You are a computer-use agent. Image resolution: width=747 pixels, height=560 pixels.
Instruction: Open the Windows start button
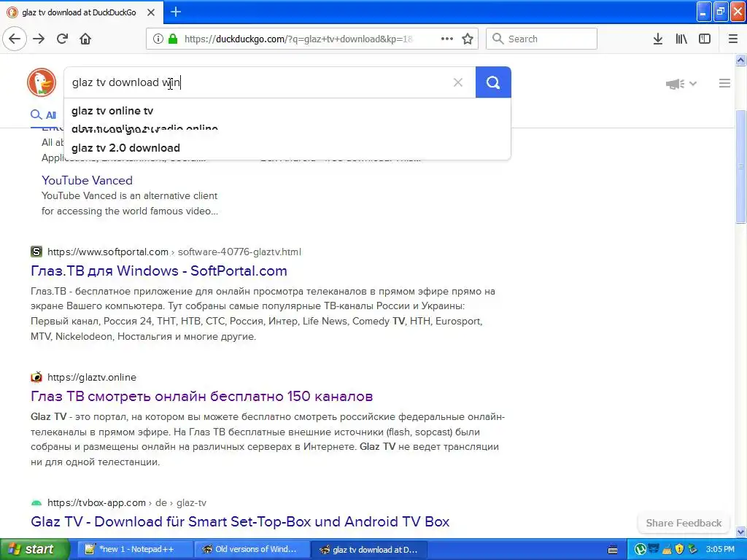[x=34, y=550]
